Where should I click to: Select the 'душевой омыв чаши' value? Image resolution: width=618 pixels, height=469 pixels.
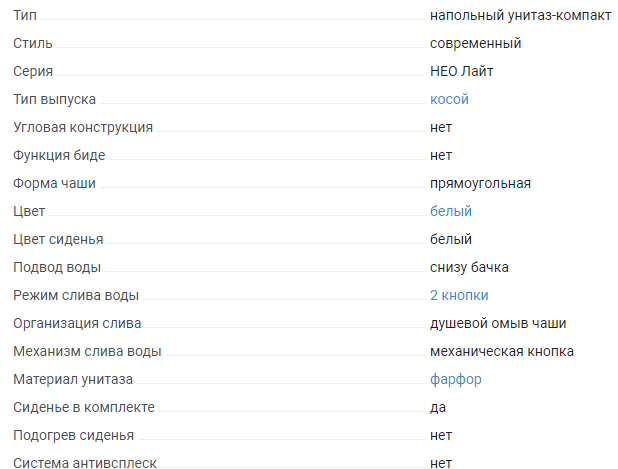[498, 323]
